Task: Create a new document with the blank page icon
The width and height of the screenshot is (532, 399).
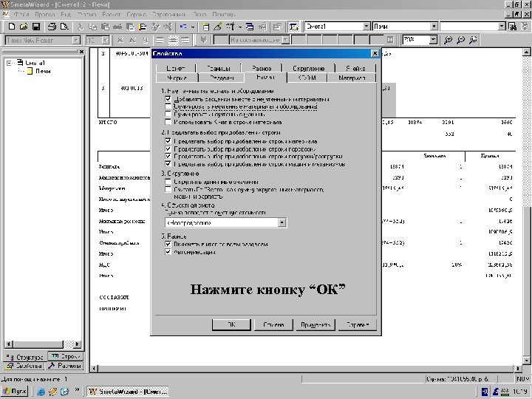Action: (12, 27)
